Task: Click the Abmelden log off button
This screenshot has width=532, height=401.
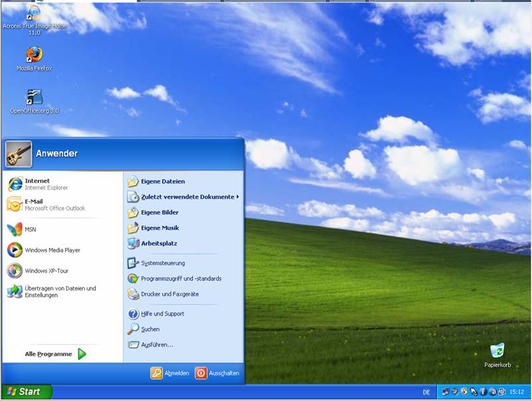Action: [x=170, y=373]
